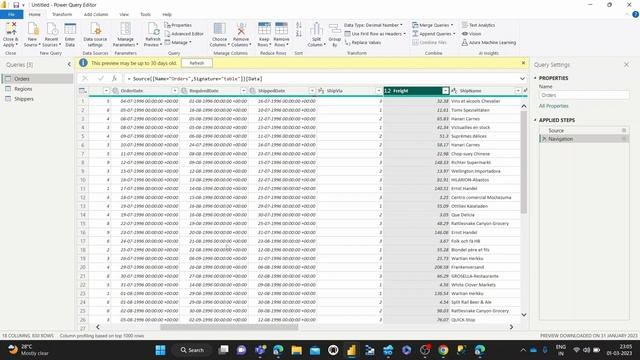Open Vision AI insight
This screenshot has width=640, height=360.
coord(472,34)
